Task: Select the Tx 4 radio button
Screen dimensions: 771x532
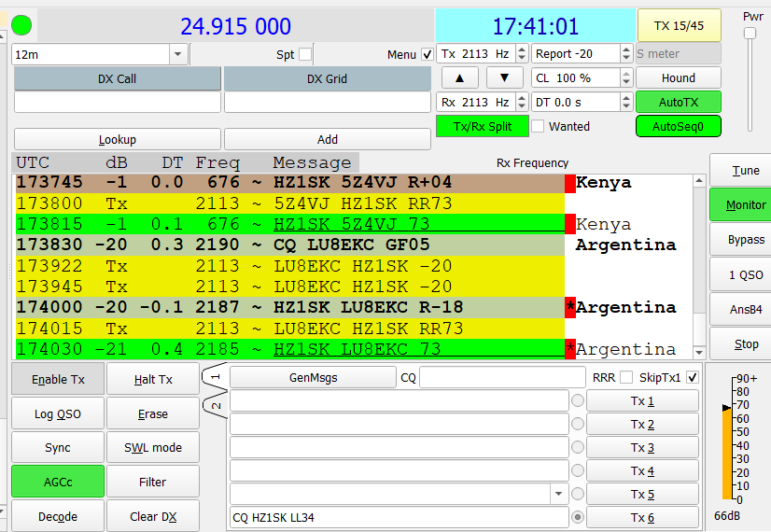Action: [x=578, y=470]
